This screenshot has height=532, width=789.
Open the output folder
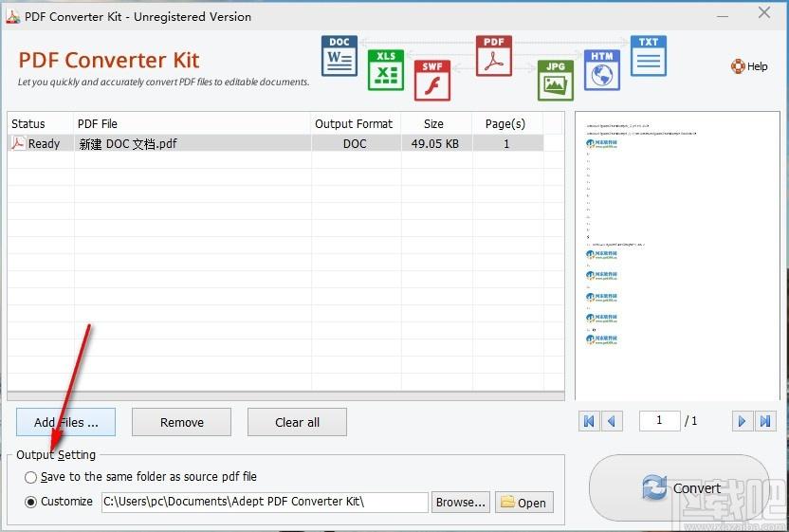coord(524,503)
